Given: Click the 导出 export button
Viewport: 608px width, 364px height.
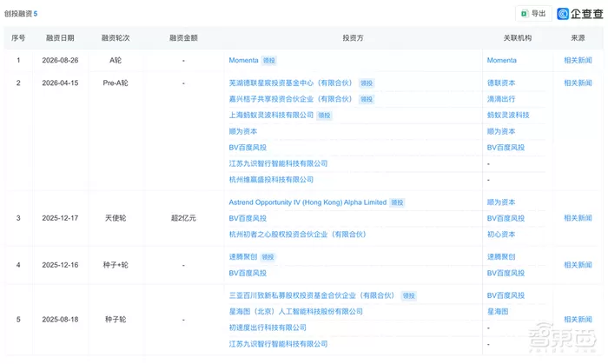Looking at the screenshot, I should (x=533, y=14).
